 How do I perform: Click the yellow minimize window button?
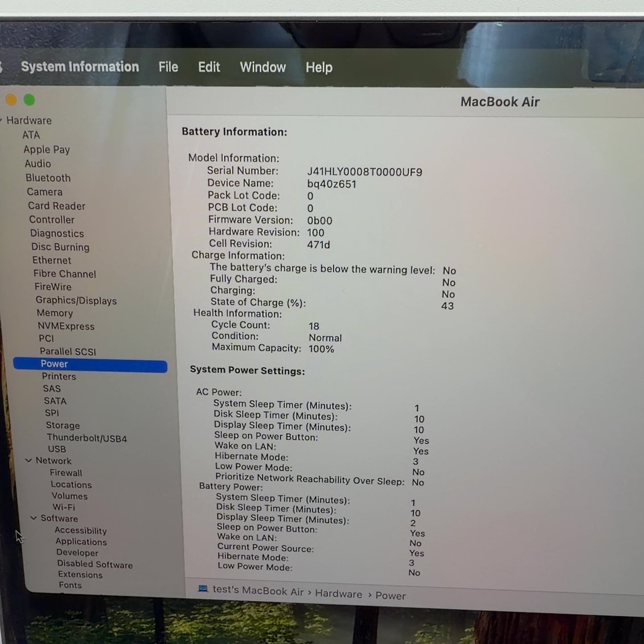click(11, 100)
